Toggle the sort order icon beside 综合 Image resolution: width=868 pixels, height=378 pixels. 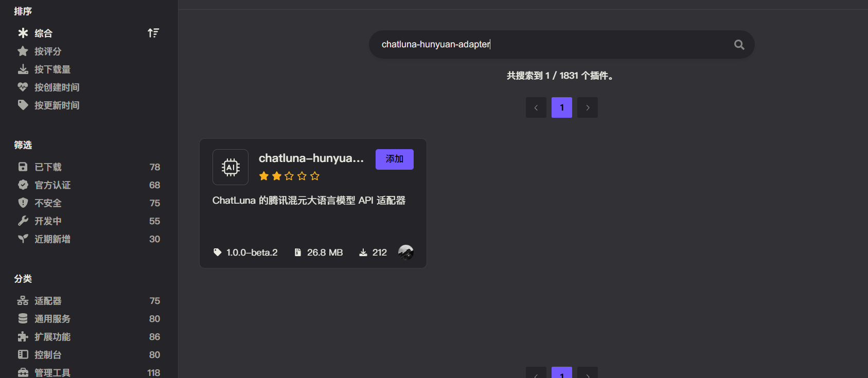[x=153, y=33]
